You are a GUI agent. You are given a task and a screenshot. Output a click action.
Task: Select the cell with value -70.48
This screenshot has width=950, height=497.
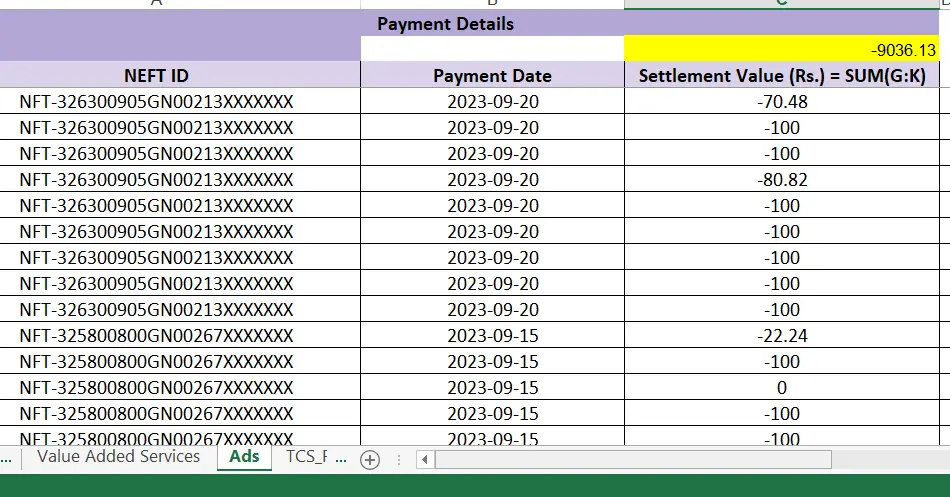pos(782,102)
